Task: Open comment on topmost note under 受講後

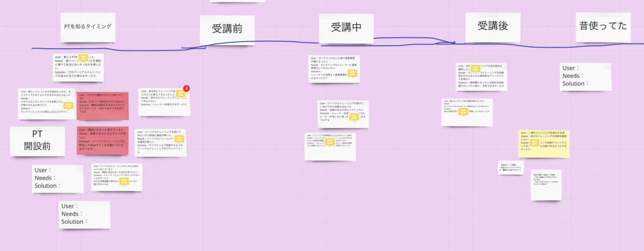Action: 475,69
